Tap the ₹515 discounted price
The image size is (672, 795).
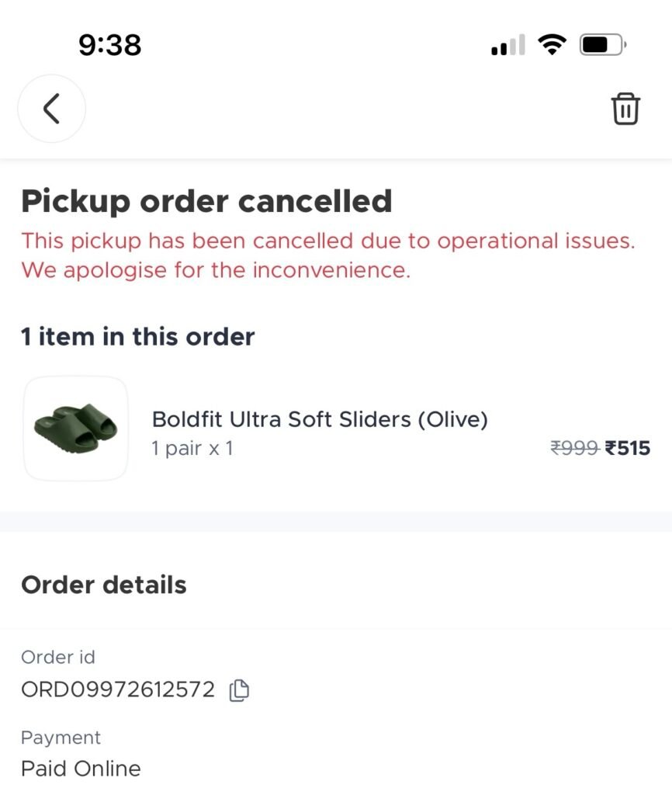[627, 448]
